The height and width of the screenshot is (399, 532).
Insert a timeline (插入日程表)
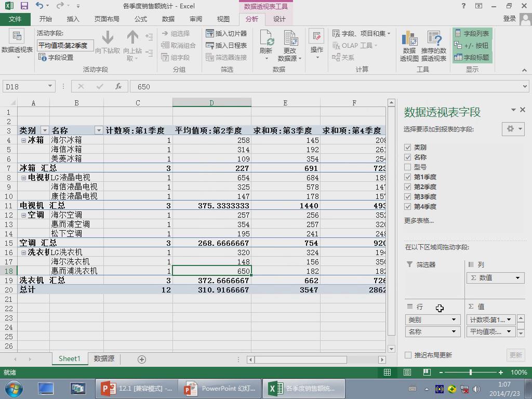pyautogui.click(x=227, y=45)
